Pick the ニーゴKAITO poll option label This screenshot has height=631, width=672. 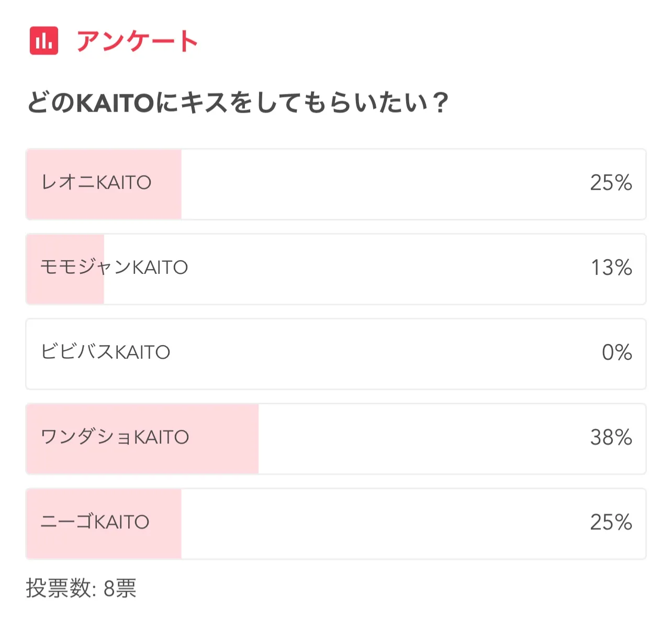click(95, 522)
